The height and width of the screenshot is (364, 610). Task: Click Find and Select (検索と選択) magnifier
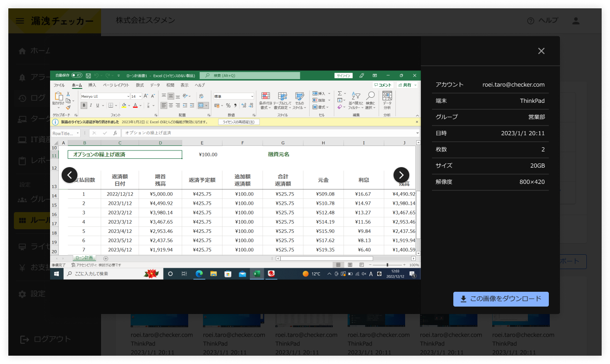click(x=370, y=96)
